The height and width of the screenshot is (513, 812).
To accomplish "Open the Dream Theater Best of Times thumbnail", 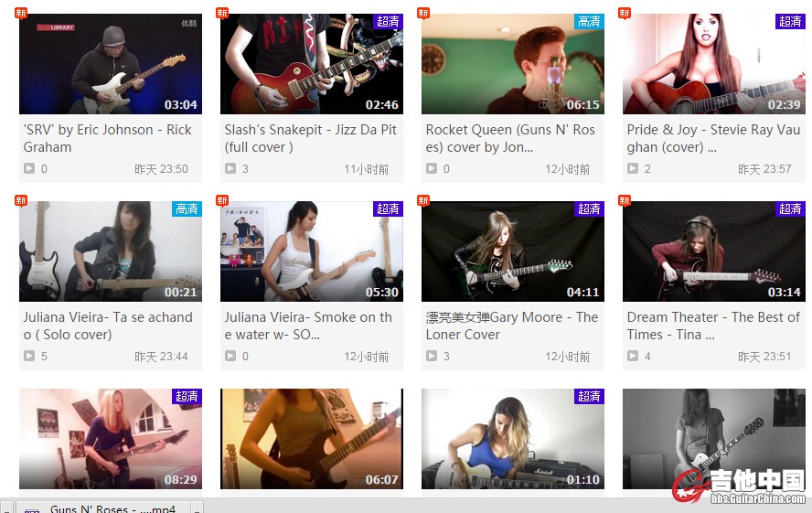I will [x=713, y=251].
